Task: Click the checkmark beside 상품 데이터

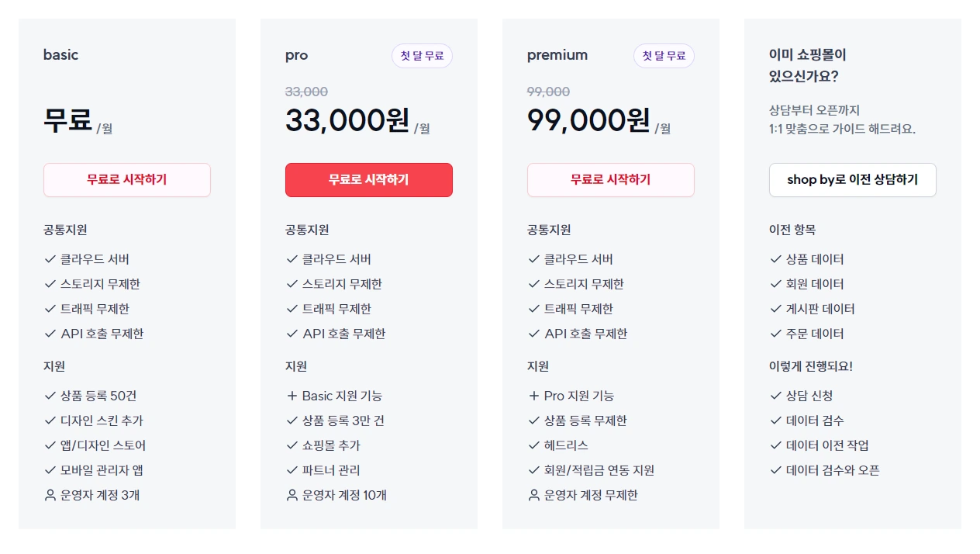Action: [x=776, y=259]
